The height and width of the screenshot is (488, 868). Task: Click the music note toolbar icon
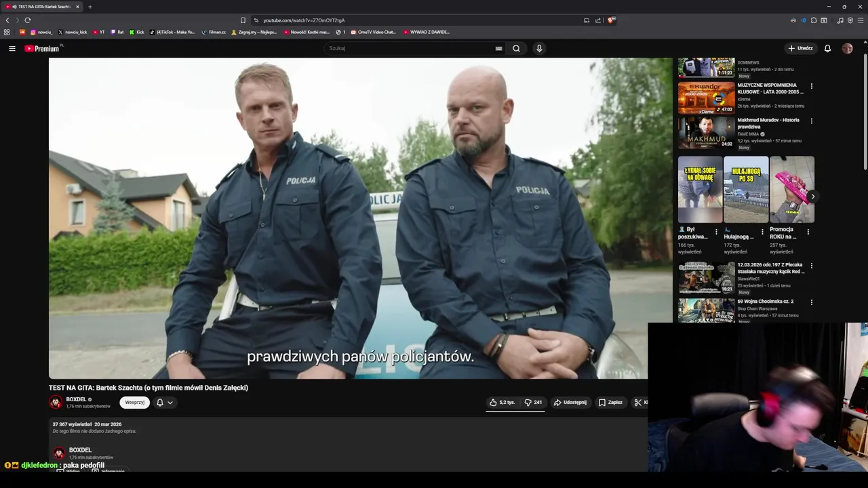(840, 20)
